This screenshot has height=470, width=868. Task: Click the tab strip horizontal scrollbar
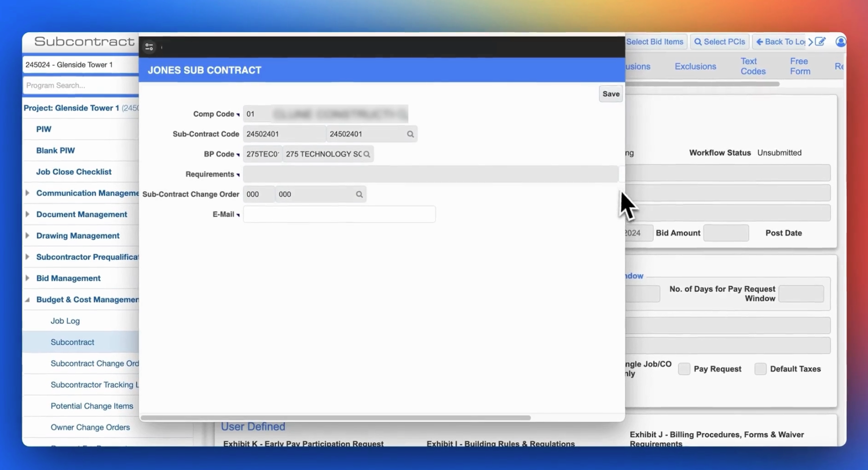coord(702,84)
